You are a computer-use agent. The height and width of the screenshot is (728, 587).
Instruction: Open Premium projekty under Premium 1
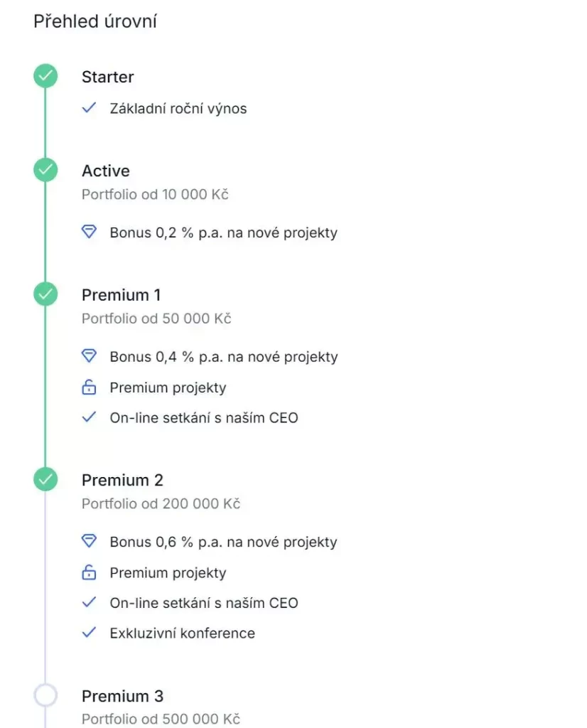[x=168, y=387]
